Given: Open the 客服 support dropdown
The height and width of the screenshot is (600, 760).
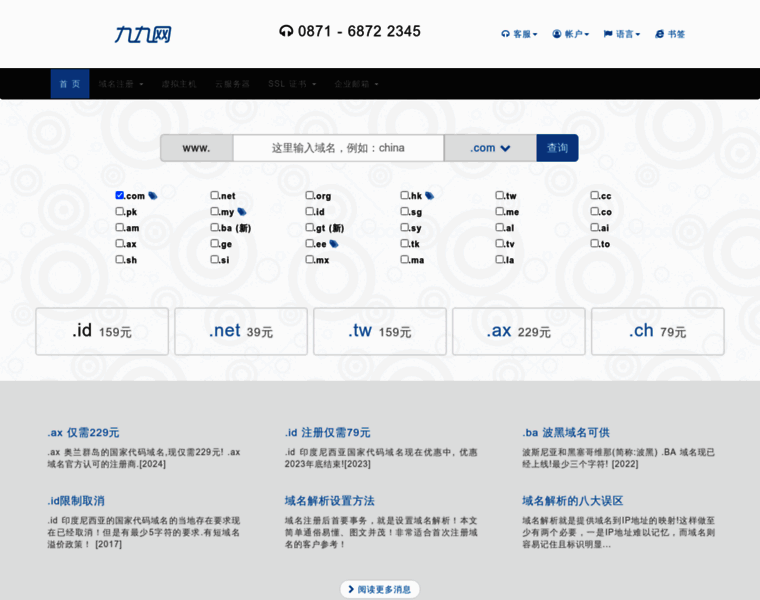Looking at the screenshot, I should tap(519, 34).
